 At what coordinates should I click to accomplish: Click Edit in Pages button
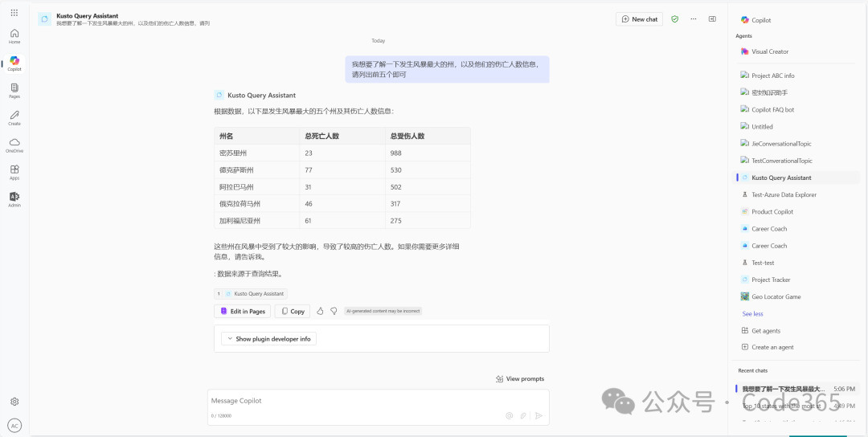(243, 312)
